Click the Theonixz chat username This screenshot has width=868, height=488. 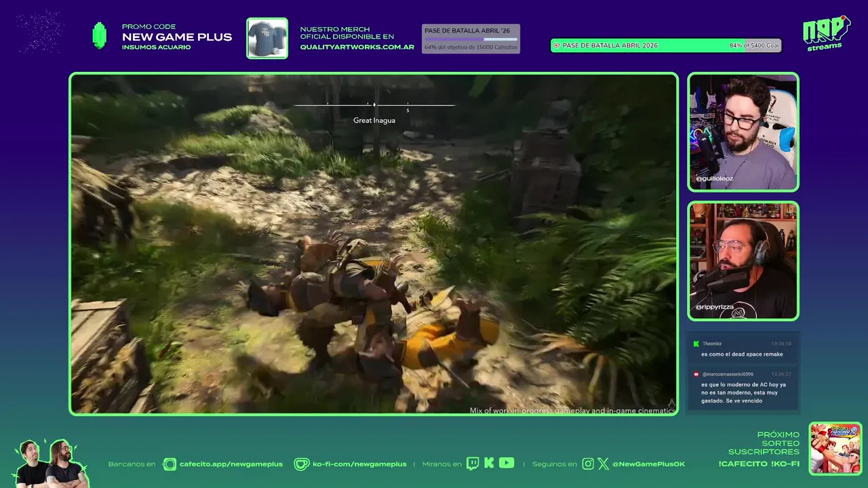712,344
